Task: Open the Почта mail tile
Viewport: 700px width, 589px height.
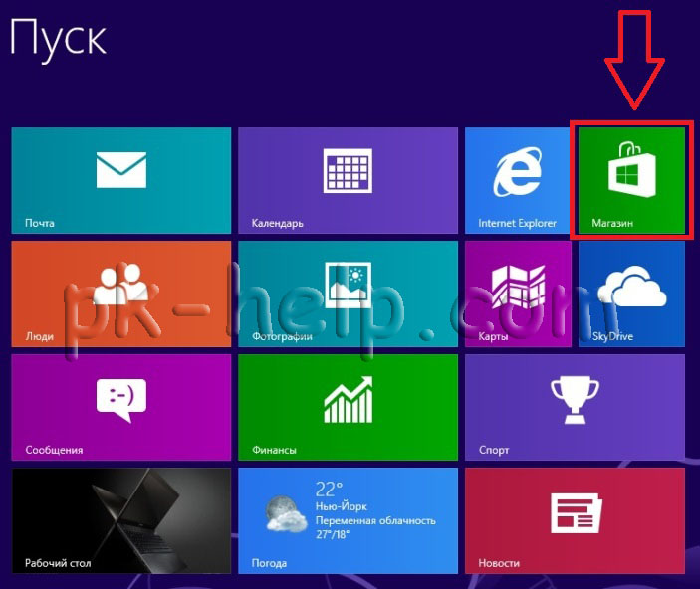Action: [121, 180]
